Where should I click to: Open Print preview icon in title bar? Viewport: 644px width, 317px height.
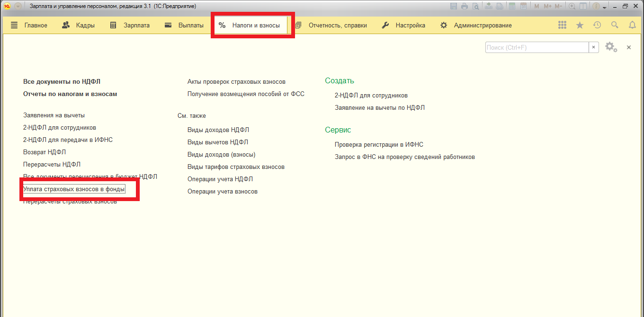pos(476,6)
